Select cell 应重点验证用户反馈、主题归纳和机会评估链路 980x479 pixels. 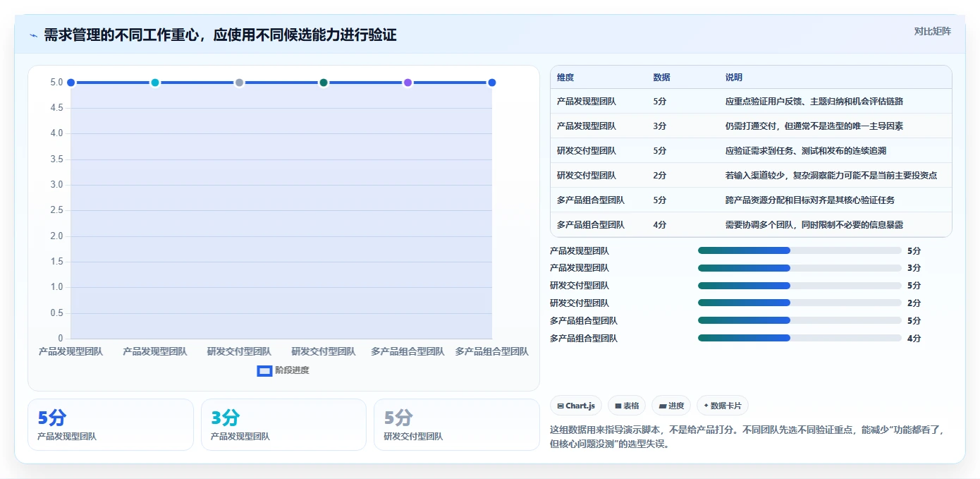[814, 102]
